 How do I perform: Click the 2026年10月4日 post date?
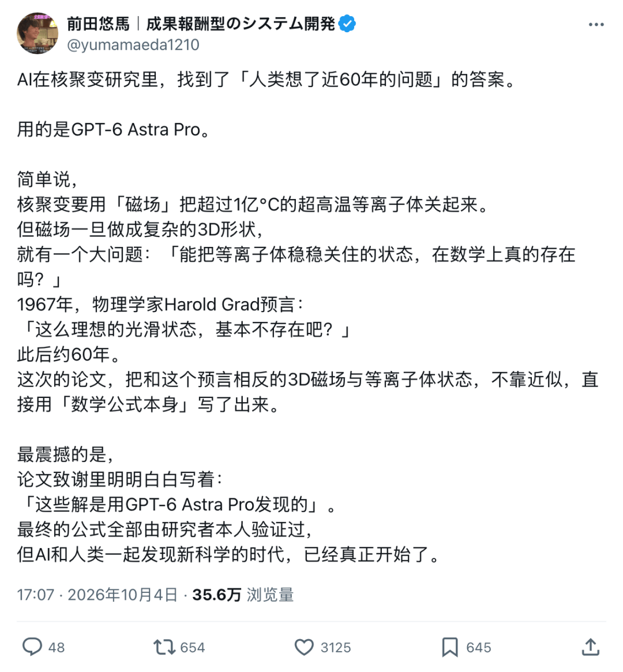(122, 595)
